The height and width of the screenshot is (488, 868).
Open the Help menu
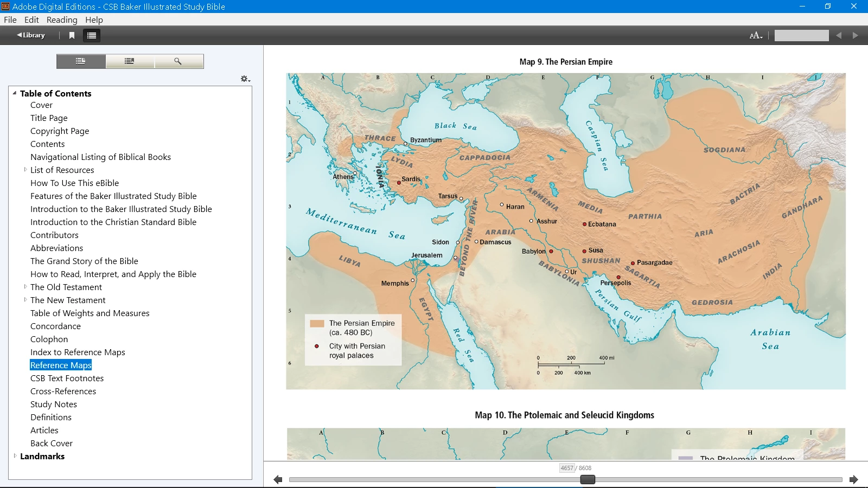(94, 20)
